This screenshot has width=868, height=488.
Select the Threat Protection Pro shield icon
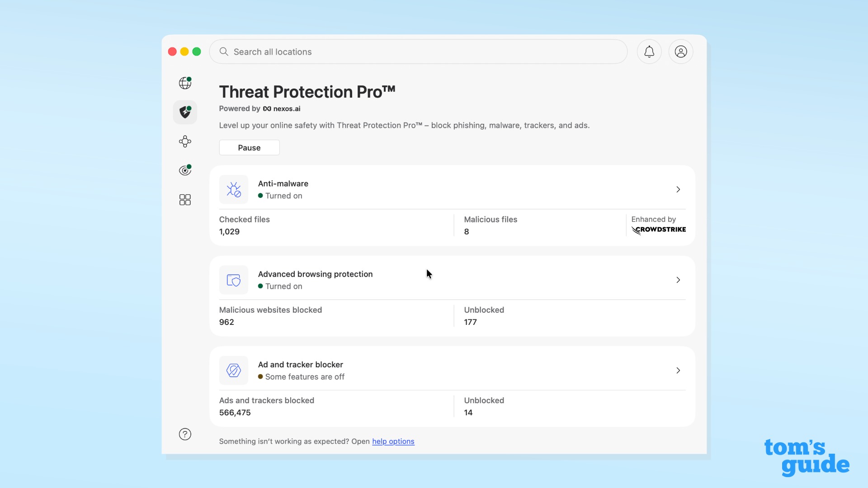(x=185, y=112)
